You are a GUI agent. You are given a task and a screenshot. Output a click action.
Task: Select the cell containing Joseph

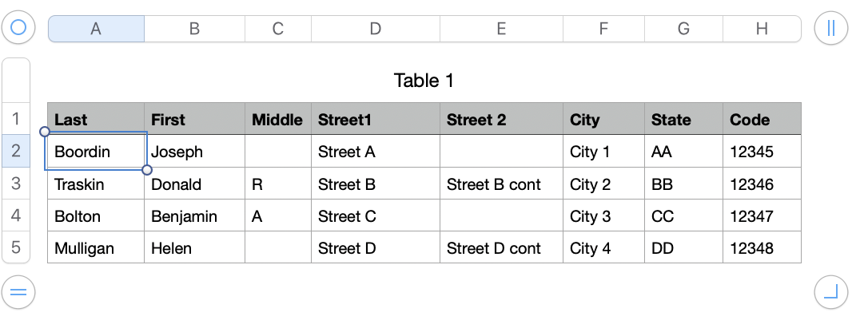pyautogui.click(x=195, y=152)
